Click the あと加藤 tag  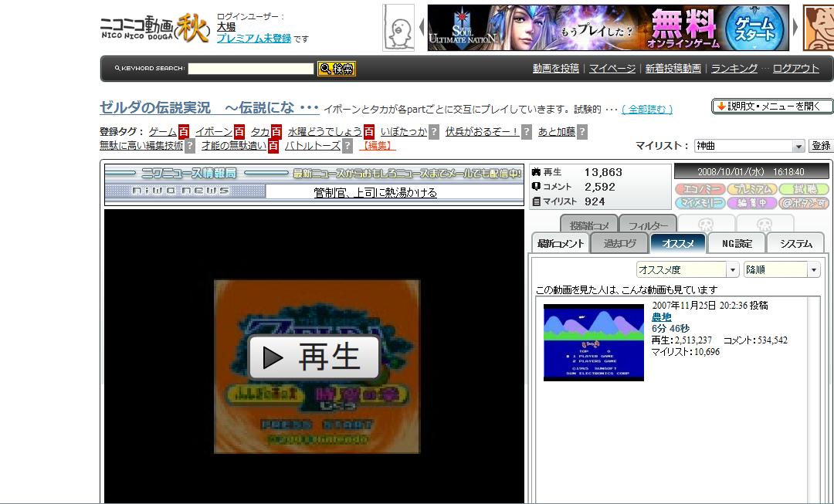(x=556, y=132)
